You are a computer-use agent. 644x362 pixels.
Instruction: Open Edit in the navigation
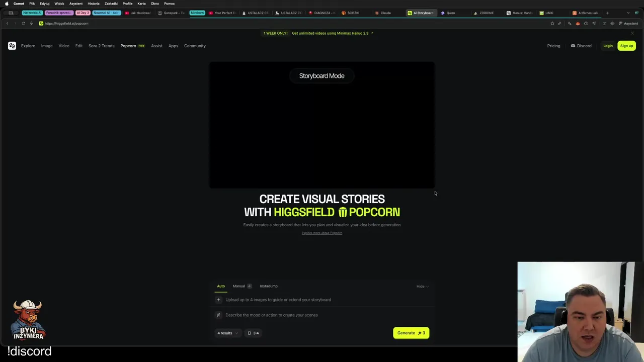(x=79, y=46)
